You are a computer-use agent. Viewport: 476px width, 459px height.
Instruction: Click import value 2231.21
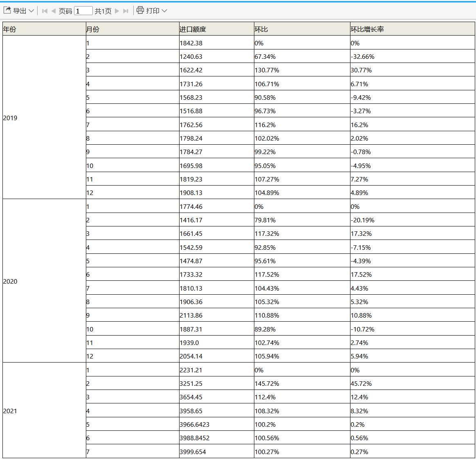click(x=217, y=370)
